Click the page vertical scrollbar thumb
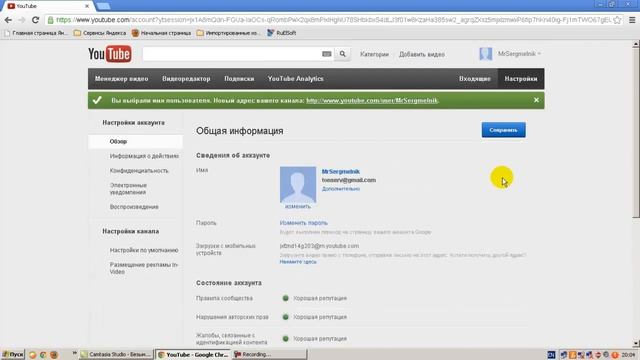The width and height of the screenshot is (640, 360). [x=636, y=133]
